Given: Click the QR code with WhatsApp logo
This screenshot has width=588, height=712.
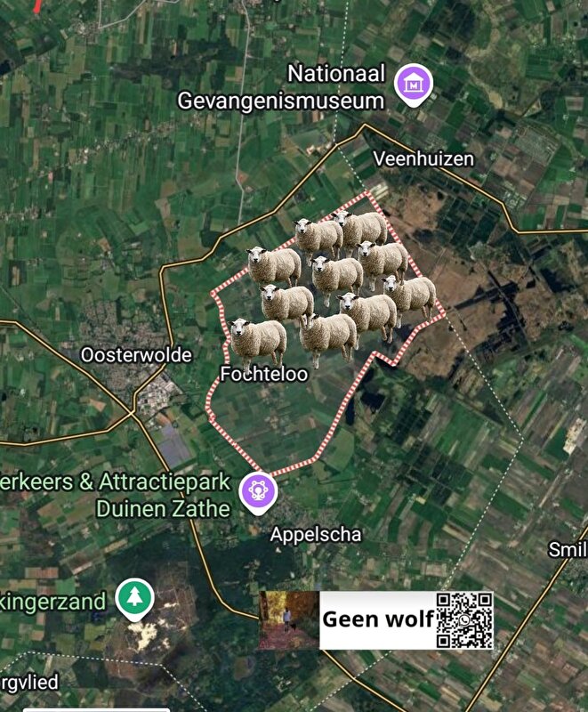Looking at the screenshot, I should [464, 620].
